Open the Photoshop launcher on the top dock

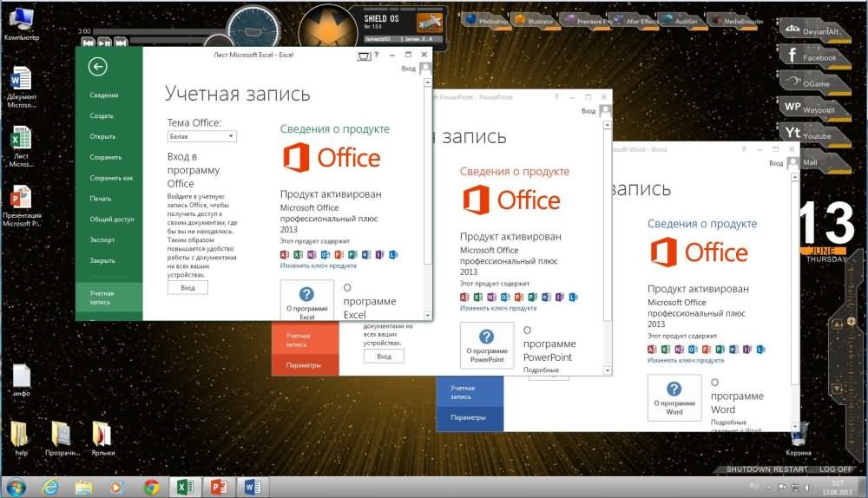tap(484, 17)
